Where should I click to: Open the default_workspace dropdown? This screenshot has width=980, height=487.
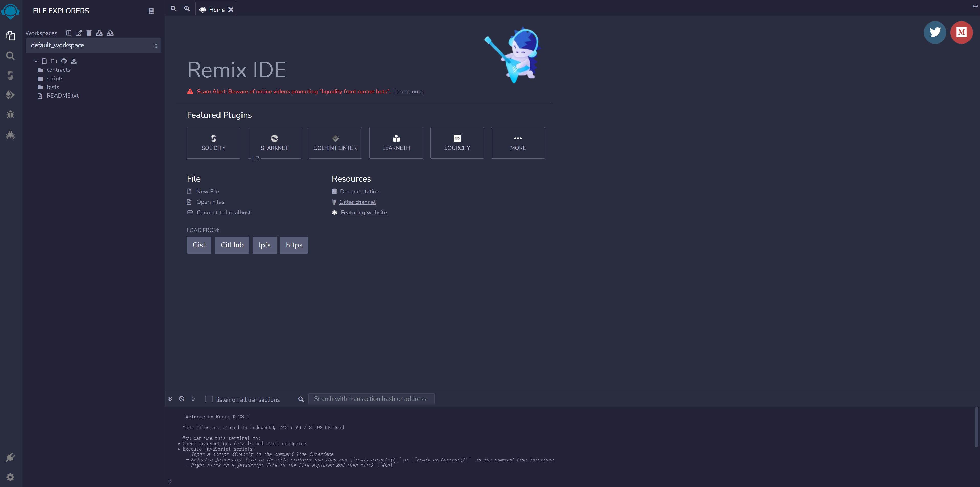93,45
